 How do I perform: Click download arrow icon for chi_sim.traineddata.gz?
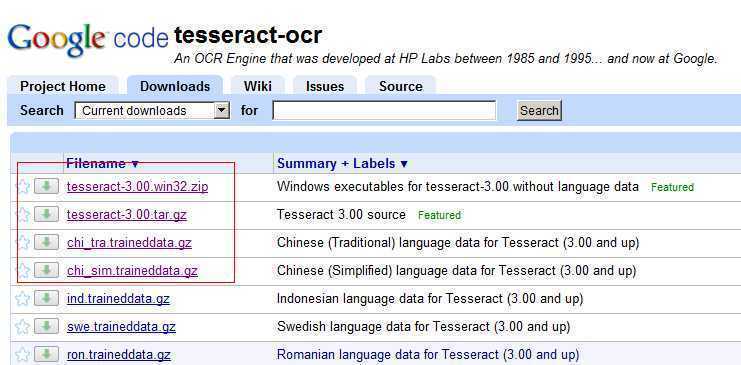tap(46, 270)
